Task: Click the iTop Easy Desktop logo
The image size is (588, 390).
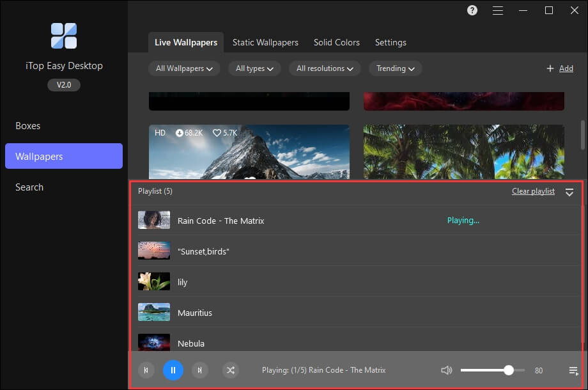Action: click(x=64, y=36)
